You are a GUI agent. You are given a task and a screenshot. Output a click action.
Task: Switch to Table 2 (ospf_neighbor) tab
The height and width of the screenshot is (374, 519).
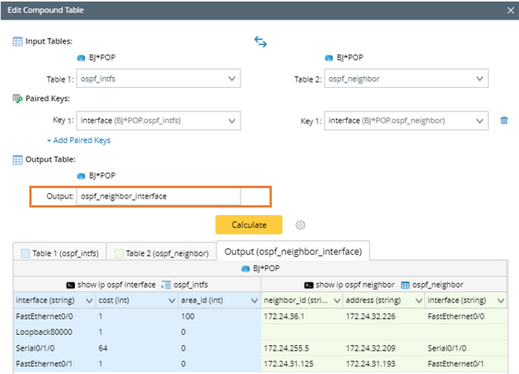click(161, 253)
